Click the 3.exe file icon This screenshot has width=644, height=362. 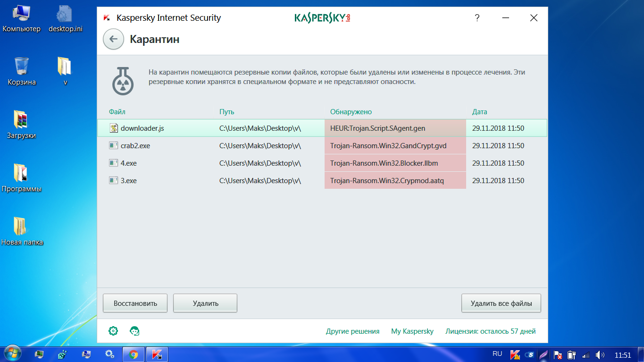point(113,181)
